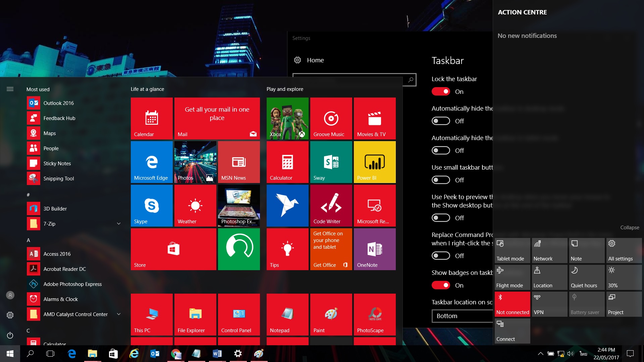Screen dimensions: 644x362
Task: Enable Use small taskbar buttons toggle
Action: (x=441, y=180)
